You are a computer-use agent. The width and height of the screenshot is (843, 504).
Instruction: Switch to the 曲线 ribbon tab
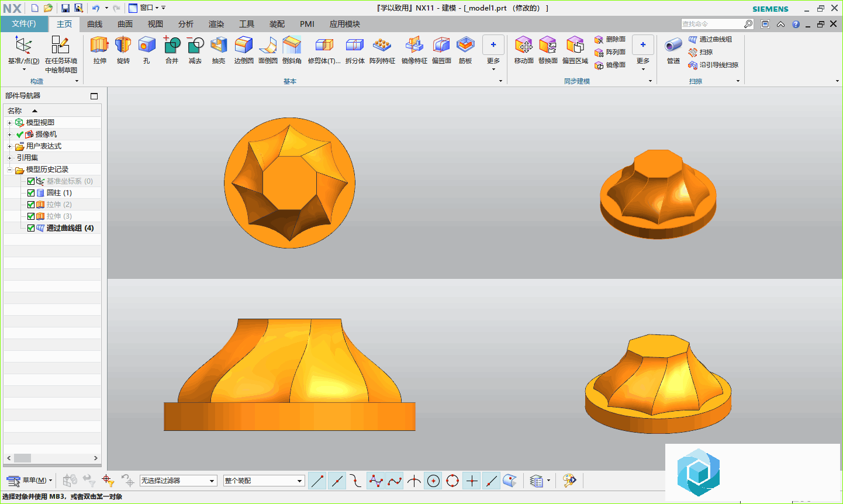95,24
